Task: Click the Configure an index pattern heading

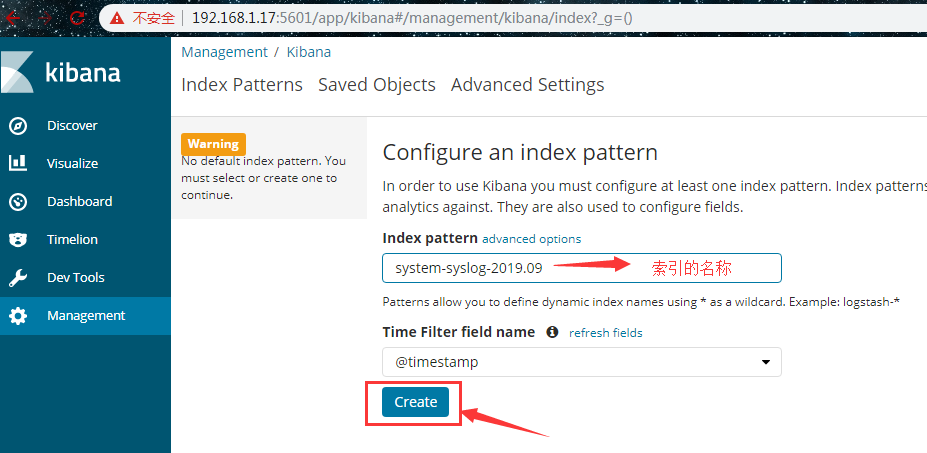Action: click(520, 153)
